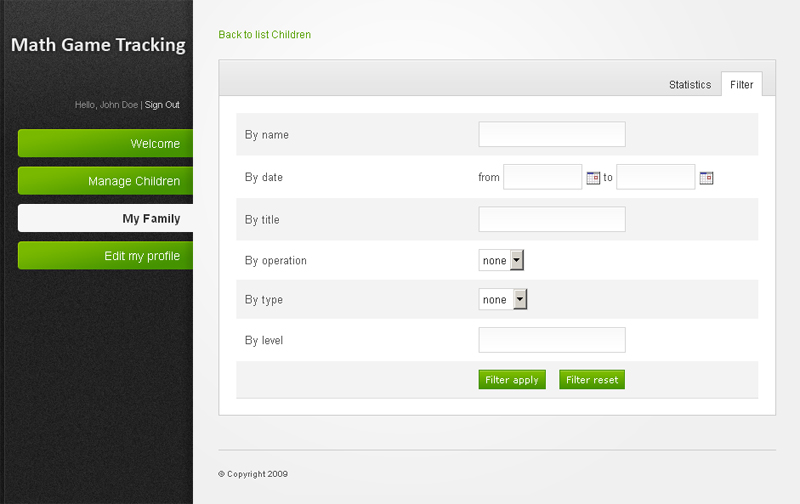Click the Math Game Tracking title
This screenshot has height=504, width=800.
(x=98, y=45)
